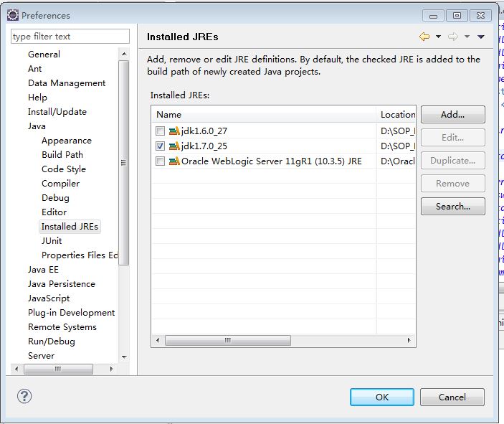The width and height of the screenshot is (504, 424).
Task: Click JRE table horizontal scrollbar thumb
Action: [228, 340]
